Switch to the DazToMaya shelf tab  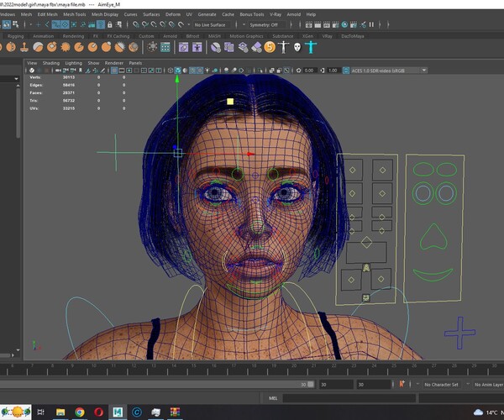coord(353,36)
